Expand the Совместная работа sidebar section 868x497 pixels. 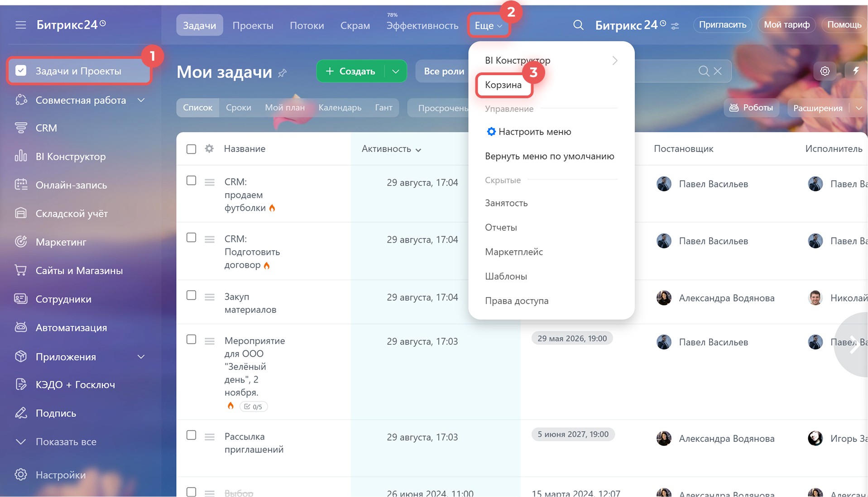click(141, 100)
